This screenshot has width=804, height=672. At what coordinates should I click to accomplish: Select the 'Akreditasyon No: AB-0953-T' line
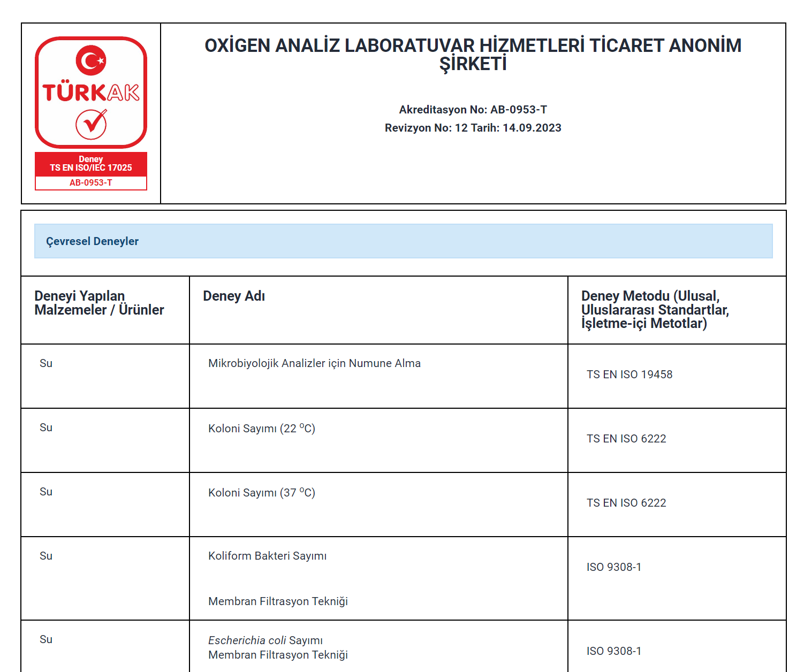473,110
